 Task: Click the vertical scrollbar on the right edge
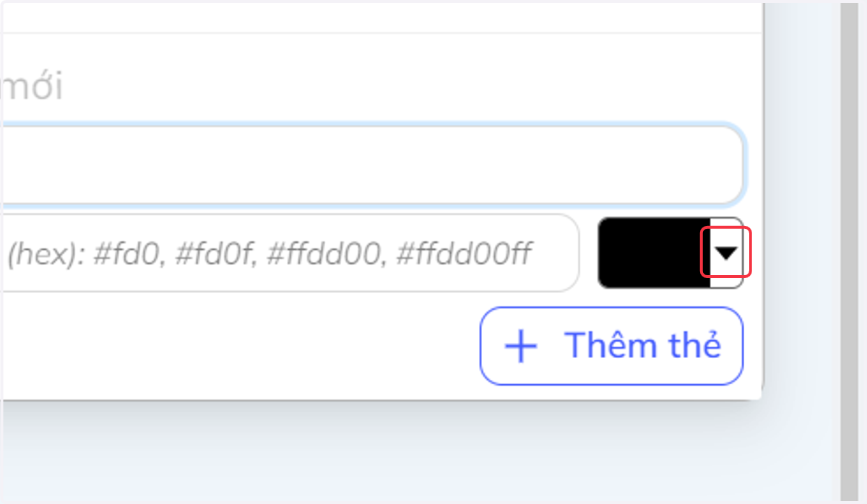(x=849, y=252)
